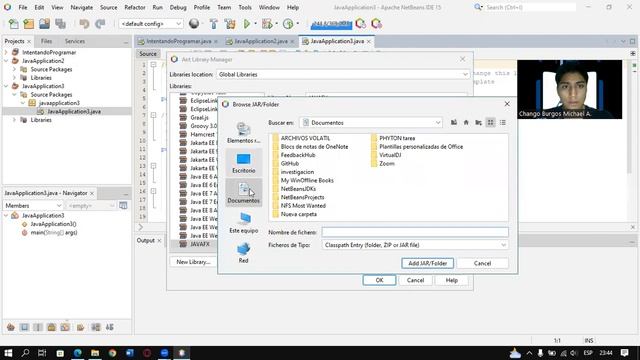Viewport: 640px width, 360px height.
Task: Collapse the JavaApplication2 project node
Action: 6,61
